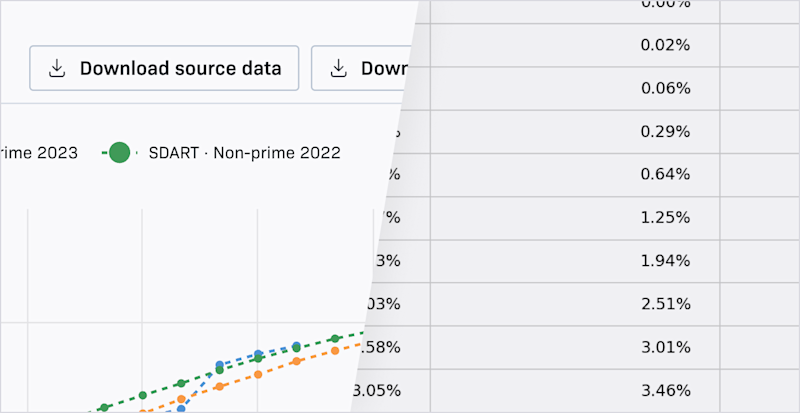Viewport: 800px width, 413px height.
Task: Click the rightmost green data point on the chart
Action: [335, 338]
